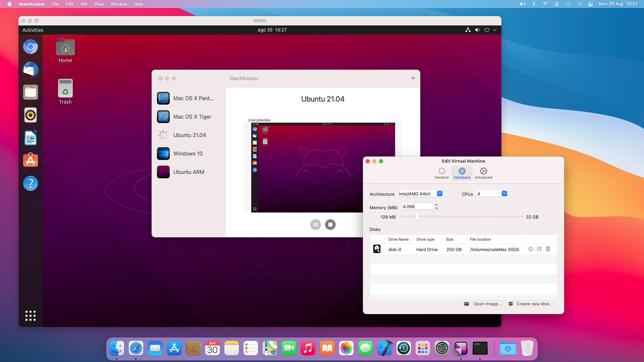Open the Architecture dropdown
644x362 pixels.
click(420, 194)
